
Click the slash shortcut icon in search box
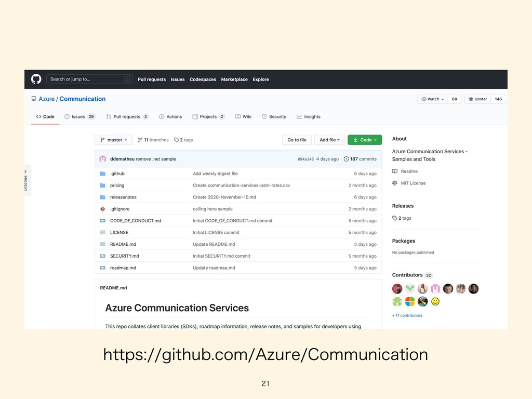click(127, 79)
